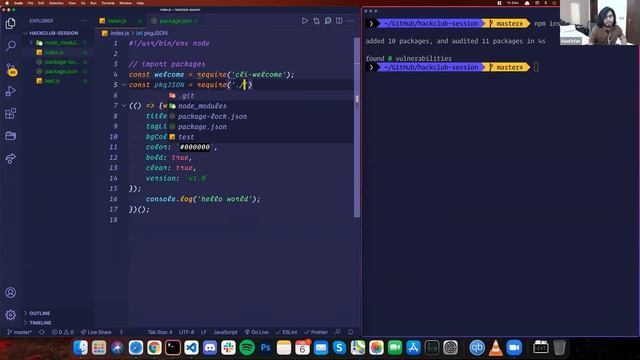Click the open changes icon in editor toolbar
This screenshot has height=360, width=640.
tap(316, 21)
